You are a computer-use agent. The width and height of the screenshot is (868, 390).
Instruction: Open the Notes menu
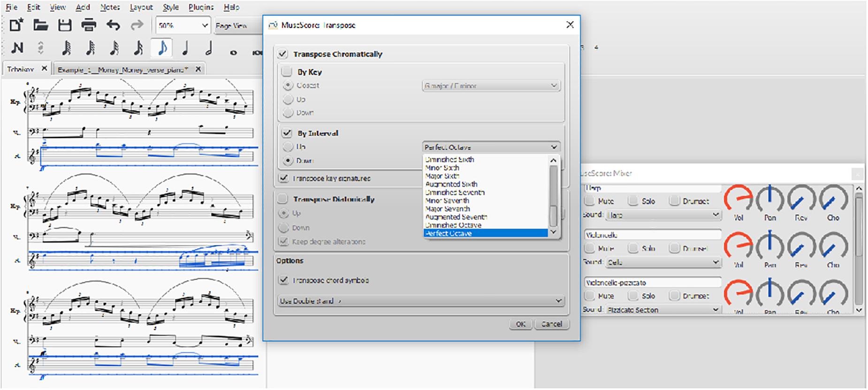(110, 7)
